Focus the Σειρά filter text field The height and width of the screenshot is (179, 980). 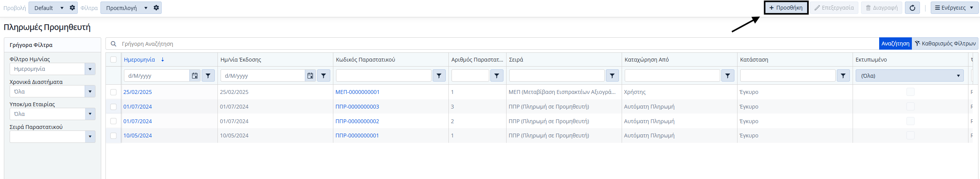[x=557, y=76]
